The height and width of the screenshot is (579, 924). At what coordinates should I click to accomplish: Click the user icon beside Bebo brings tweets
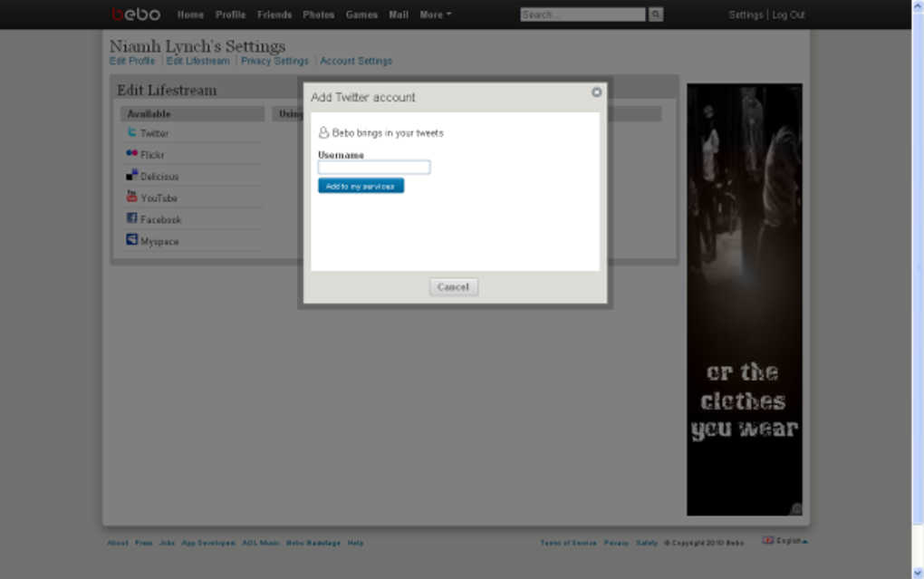click(x=323, y=132)
